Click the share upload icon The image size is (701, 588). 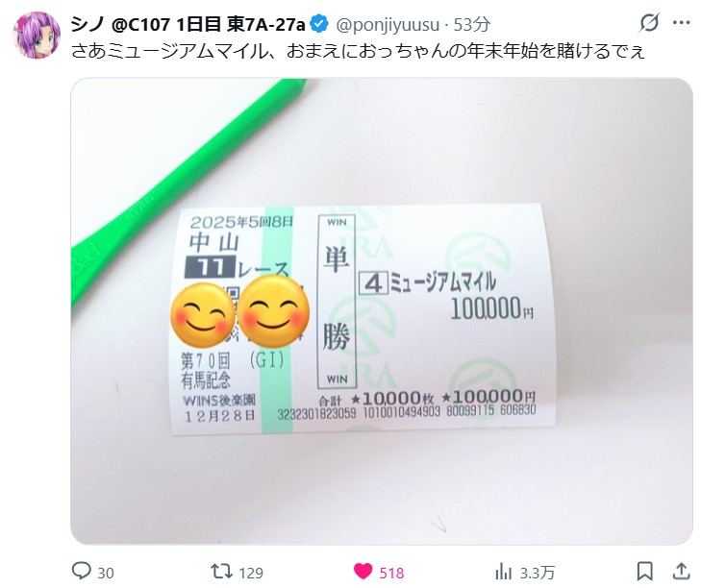click(x=681, y=571)
